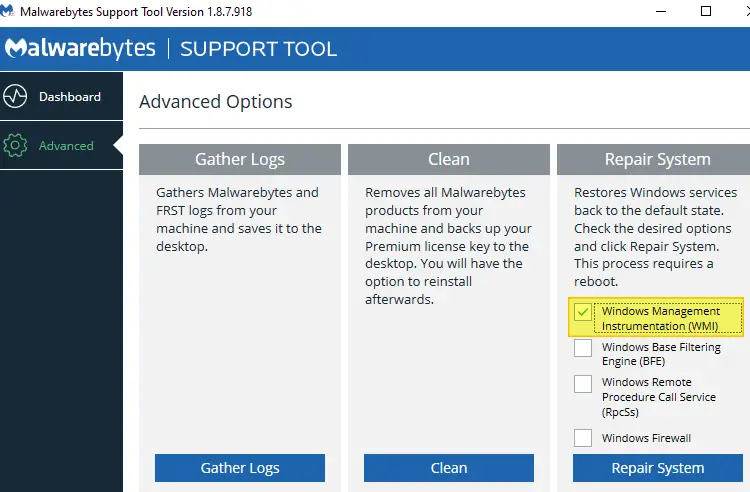The image size is (750, 492).
Task: Click the Malwarebytes title bar app icon
Action: 7,11
